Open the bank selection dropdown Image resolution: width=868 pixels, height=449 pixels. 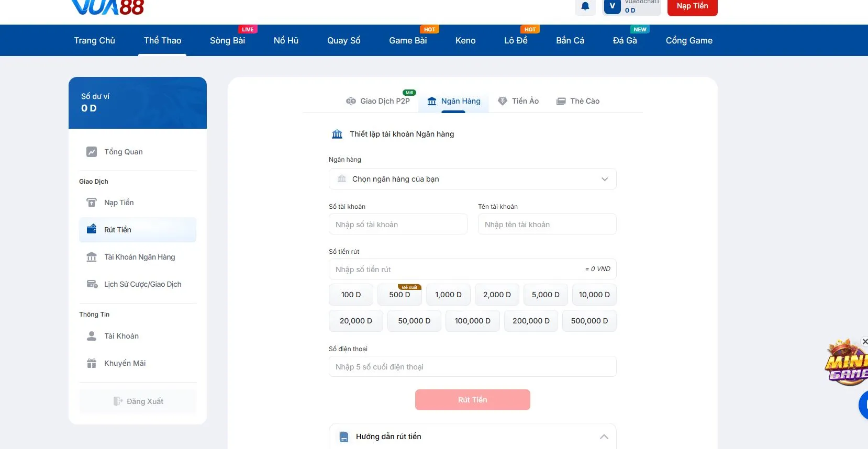click(472, 179)
